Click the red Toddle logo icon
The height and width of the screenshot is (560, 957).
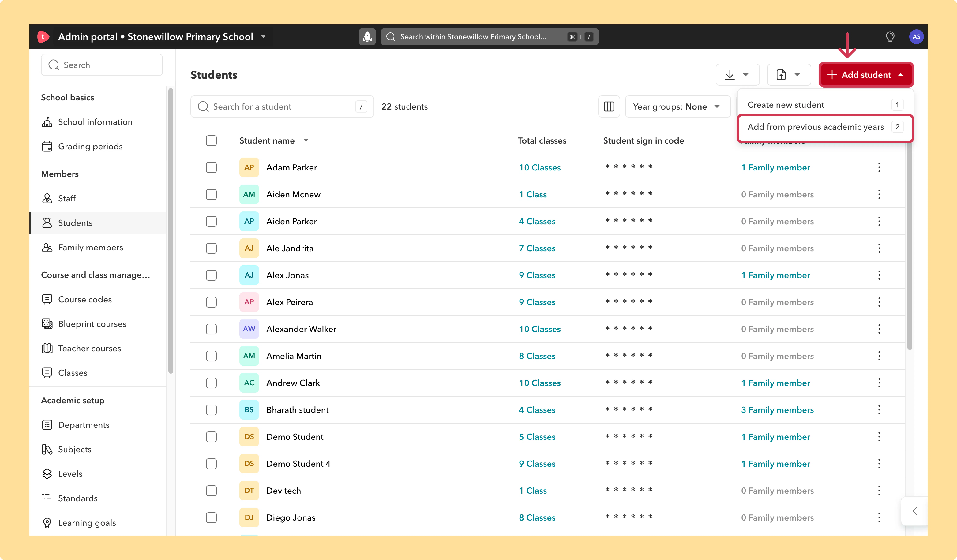pyautogui.click(x=43, y=37)
